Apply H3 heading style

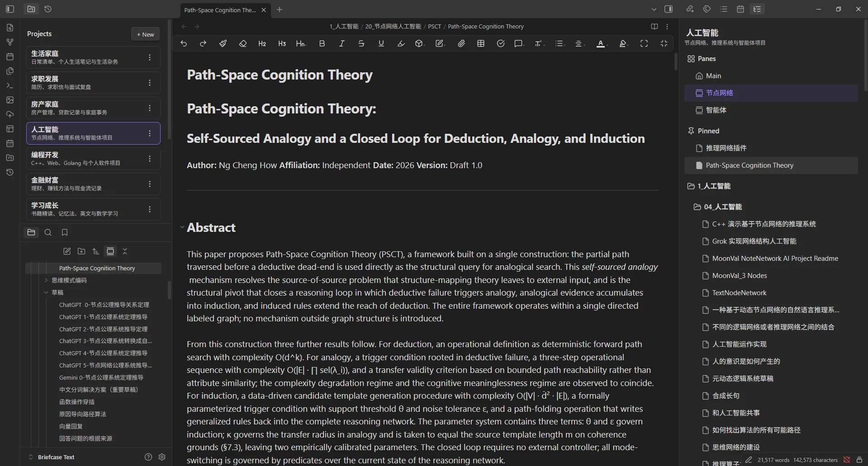[x=282, y=43]
